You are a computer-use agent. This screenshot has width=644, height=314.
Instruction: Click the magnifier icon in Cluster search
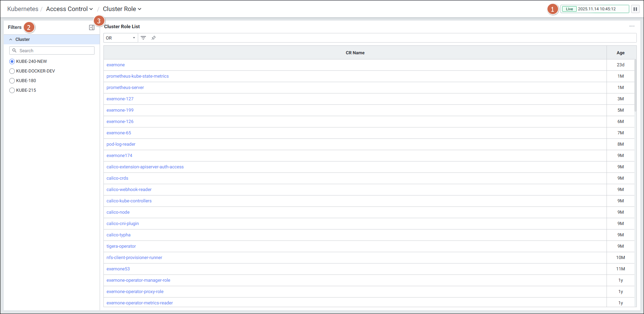[x=14, y=51]
